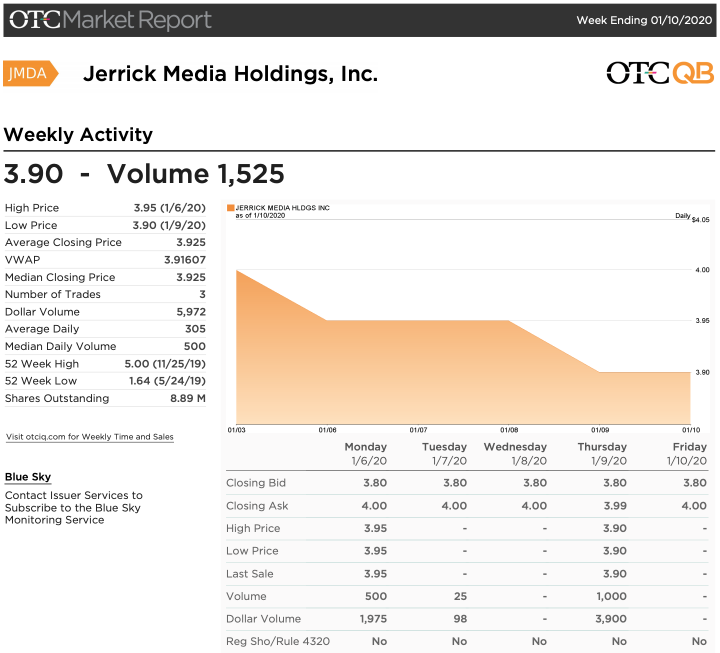
Task: Click the Average Closing Price label
Action: (63, 242)
